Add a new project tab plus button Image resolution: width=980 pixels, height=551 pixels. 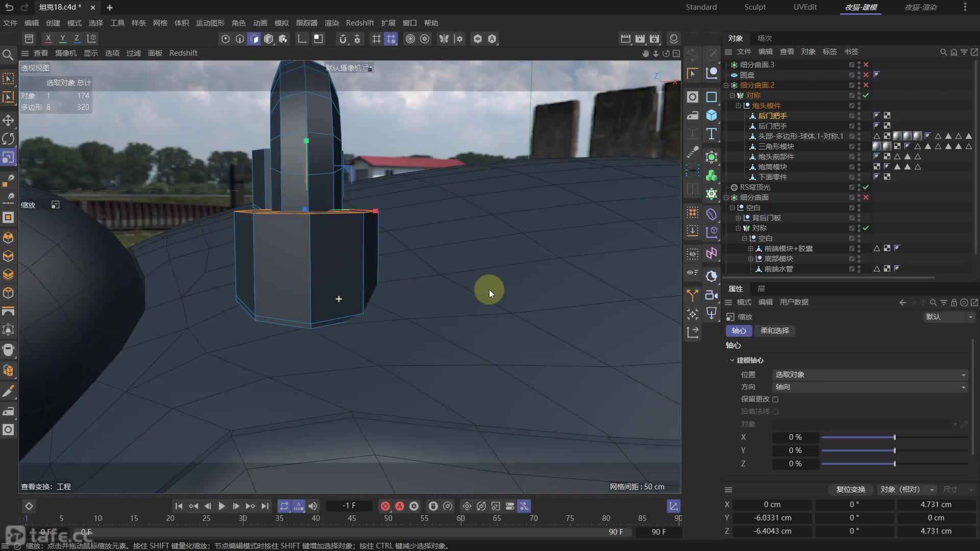pos(110,8)
